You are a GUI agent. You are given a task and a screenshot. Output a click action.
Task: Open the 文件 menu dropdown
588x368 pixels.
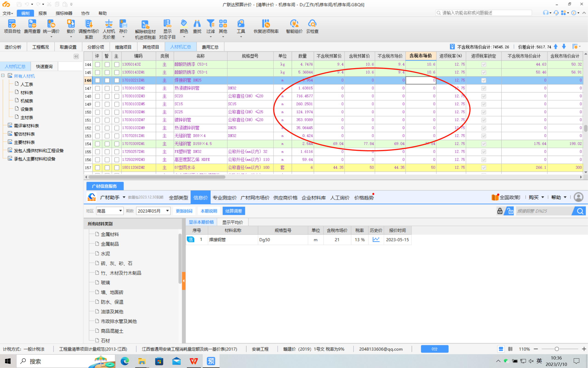click(x=8, y=13)
